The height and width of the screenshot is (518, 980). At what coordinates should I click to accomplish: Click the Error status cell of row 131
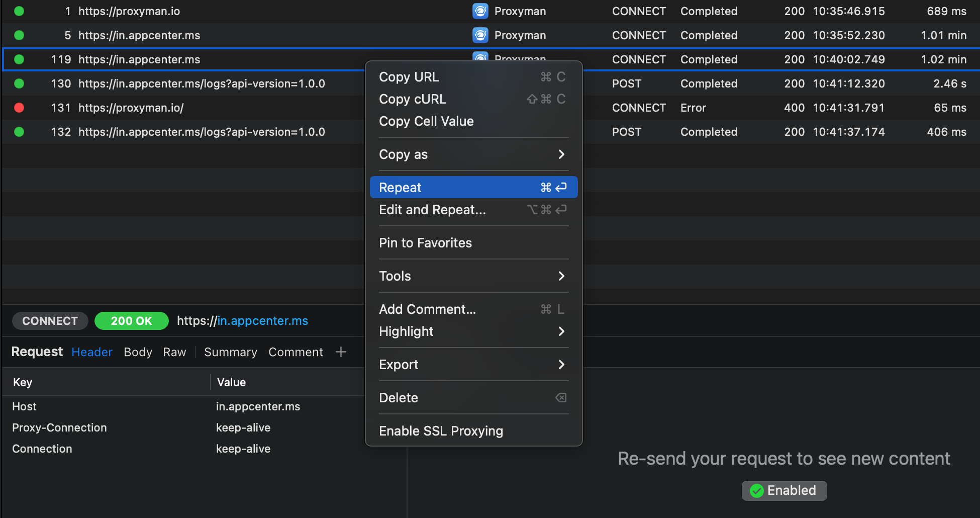(693, 108)
